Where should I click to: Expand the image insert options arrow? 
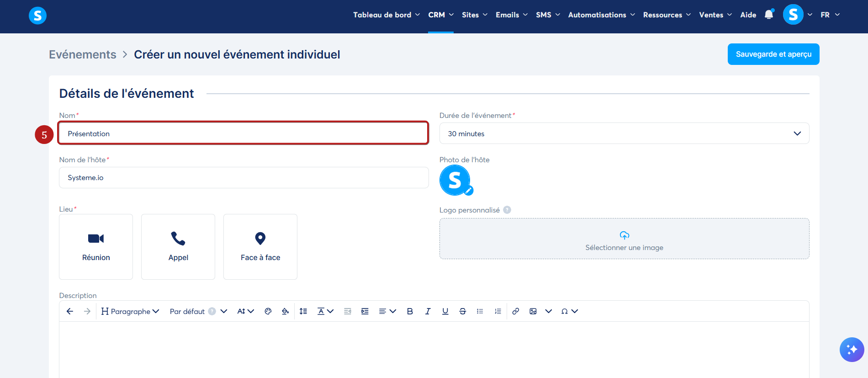pyautogui.click(x=549, y=311)
